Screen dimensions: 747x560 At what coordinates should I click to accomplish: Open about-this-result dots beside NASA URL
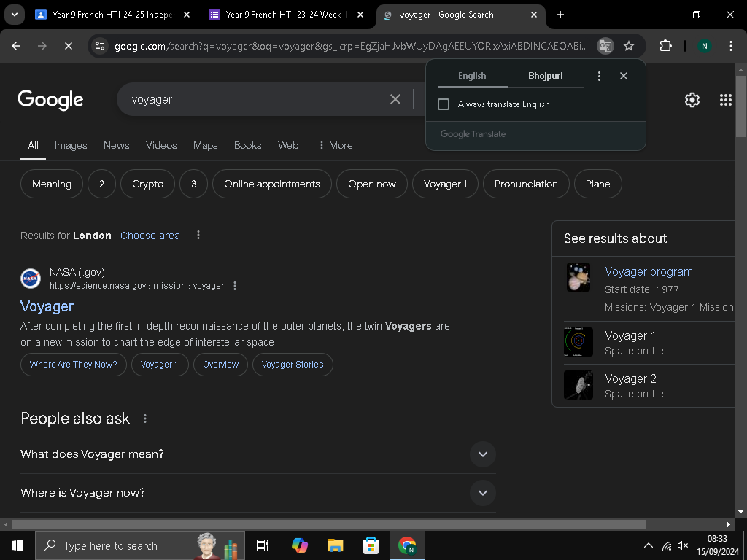coord(234,286)
